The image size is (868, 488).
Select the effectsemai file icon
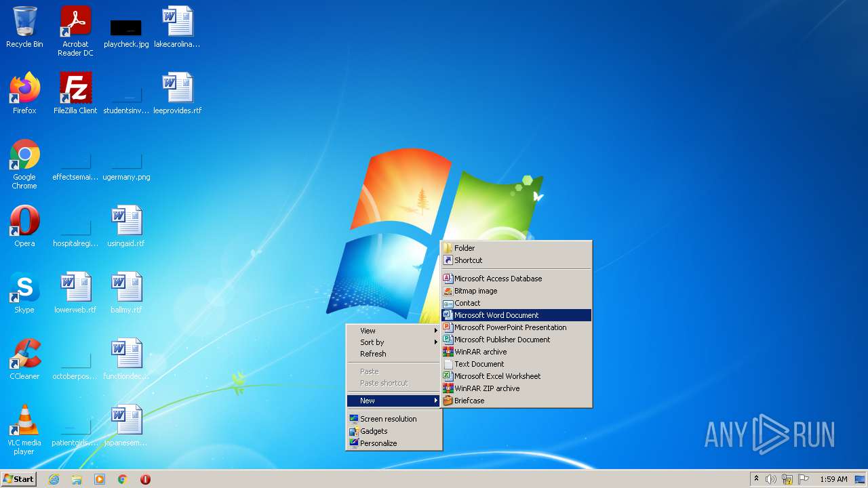click(x=75, y=165)
